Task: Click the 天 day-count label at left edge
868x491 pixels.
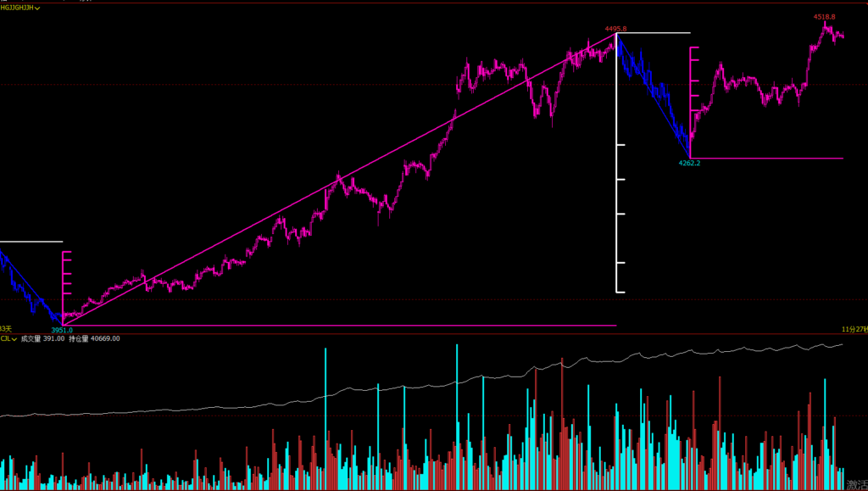Action: [x=5, y=329]
